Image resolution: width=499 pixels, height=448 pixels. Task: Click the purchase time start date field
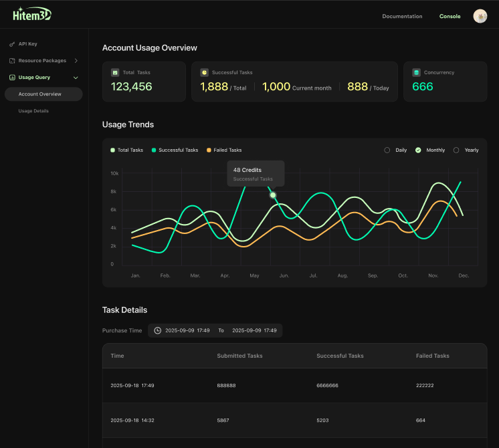(x=187, y=330)
